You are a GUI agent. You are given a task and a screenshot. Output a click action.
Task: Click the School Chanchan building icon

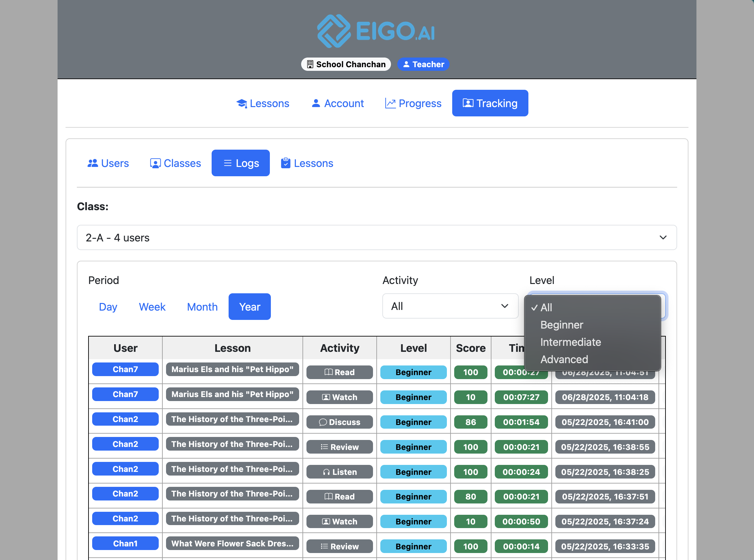[310, 65]
